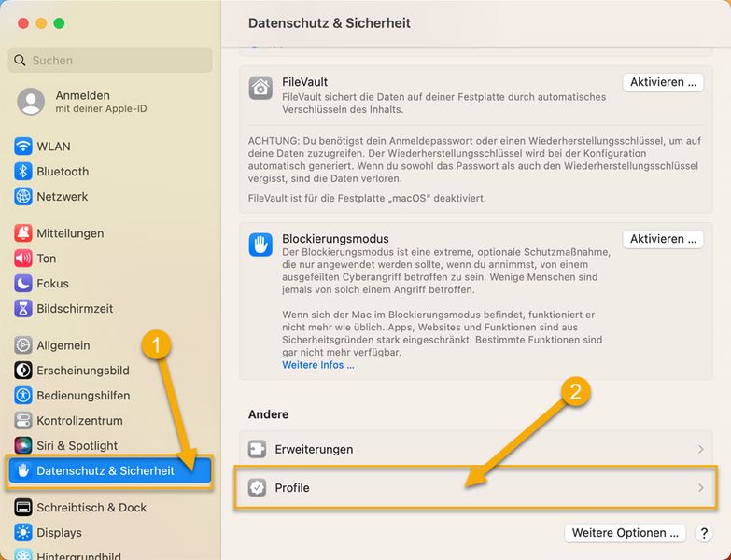Expand the Profile row chevron
731x560 pixels.
coord(701,488)
